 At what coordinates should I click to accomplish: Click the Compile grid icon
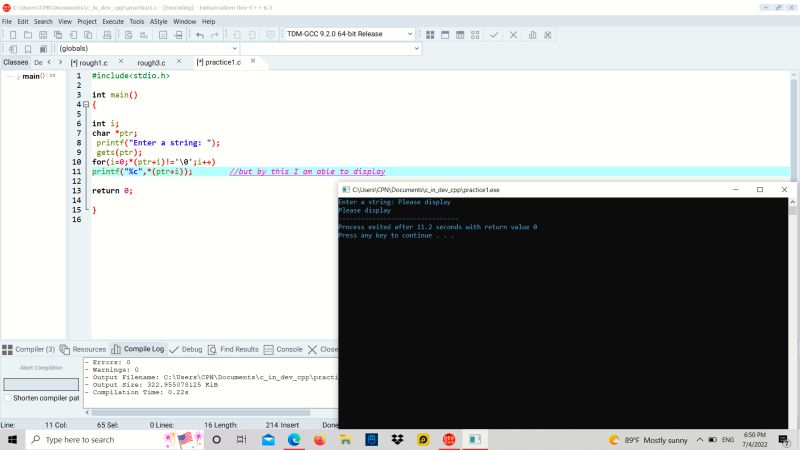[430, 35]
